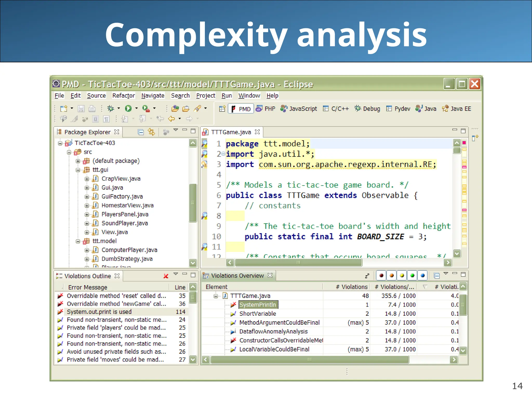Switch to the Java EE perspective
Image resolution: width=532 pixels, height=399 pixels.
(457, 109)
